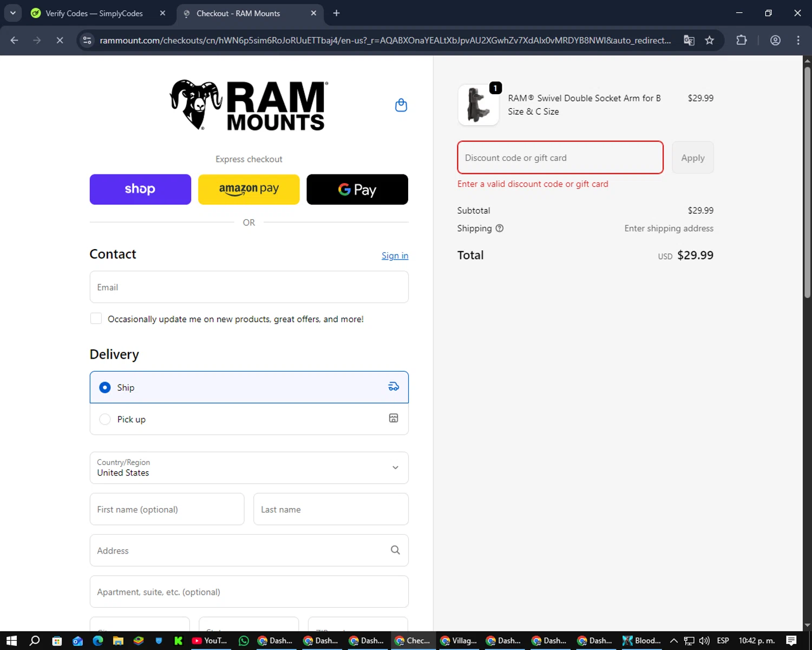The height and width of the screenshot is (650, 812).
Task: Click the delivery truck icon in Ship row
Action: [x=394, y=387]
